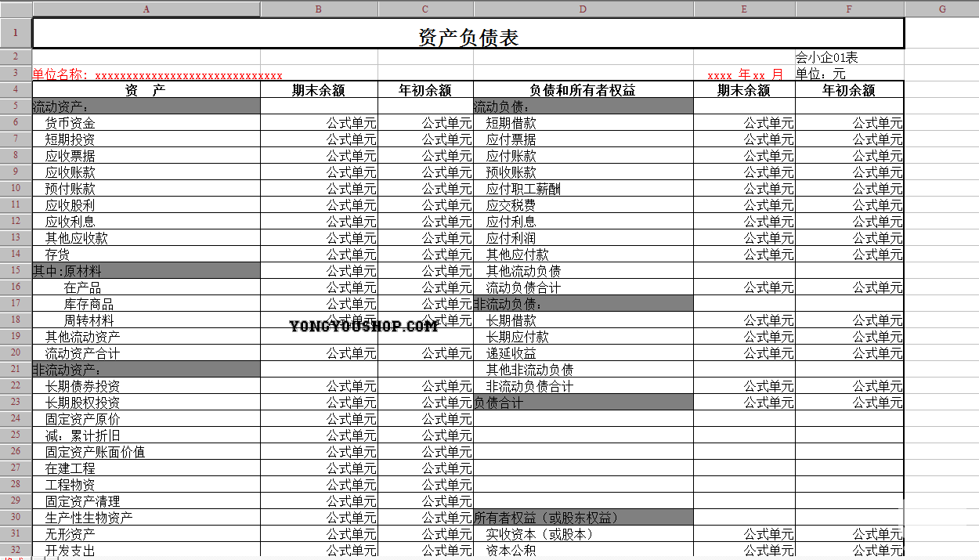Viewport: 979px width, 560px height.
Task: Select the 应收账款 cell
Action: (146, 172)
